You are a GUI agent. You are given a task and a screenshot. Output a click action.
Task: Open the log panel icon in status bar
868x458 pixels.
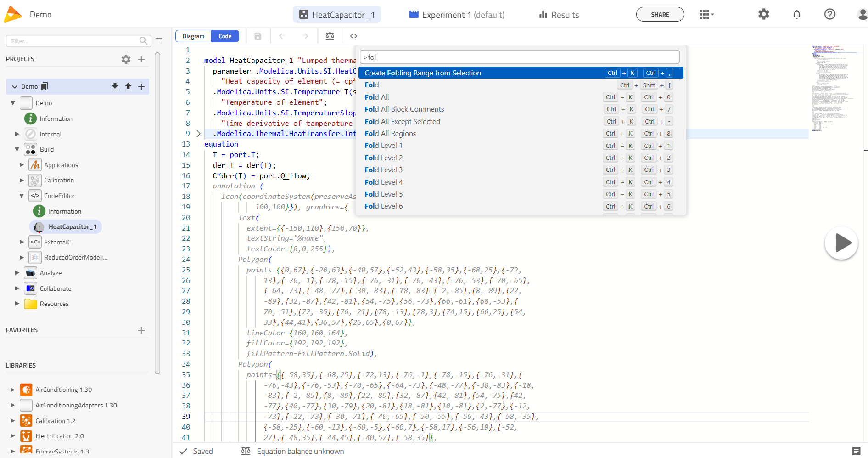click(856, 451)
